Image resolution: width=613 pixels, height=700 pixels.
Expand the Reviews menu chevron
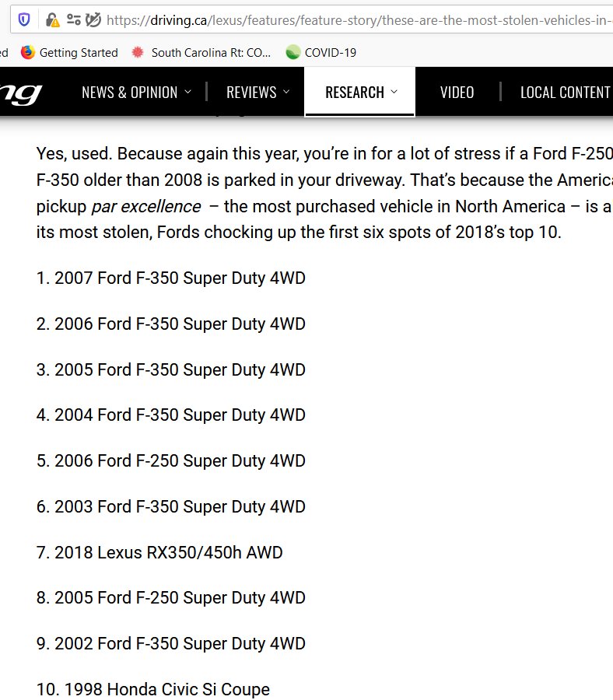click(286, 92)
